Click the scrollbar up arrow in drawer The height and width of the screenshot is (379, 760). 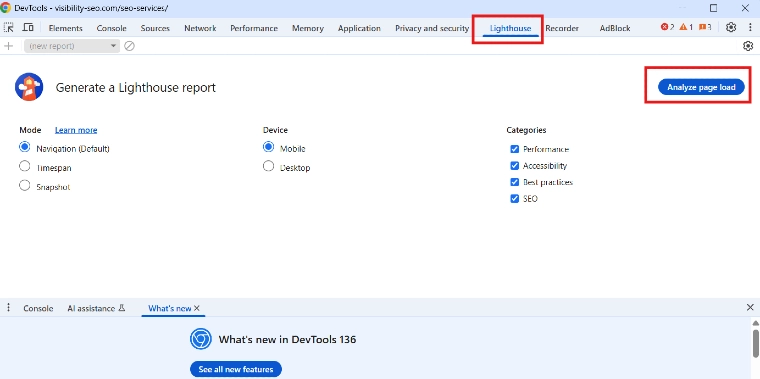coord(756,323)
